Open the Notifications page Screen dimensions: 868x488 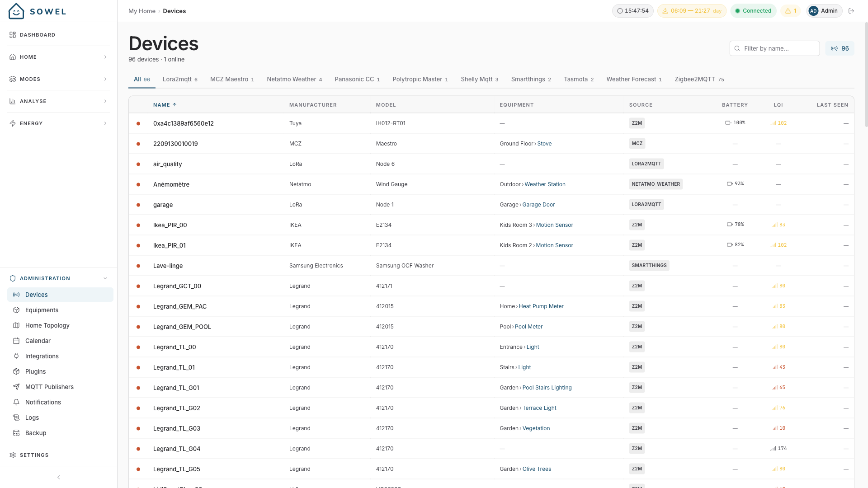[60, 402]
